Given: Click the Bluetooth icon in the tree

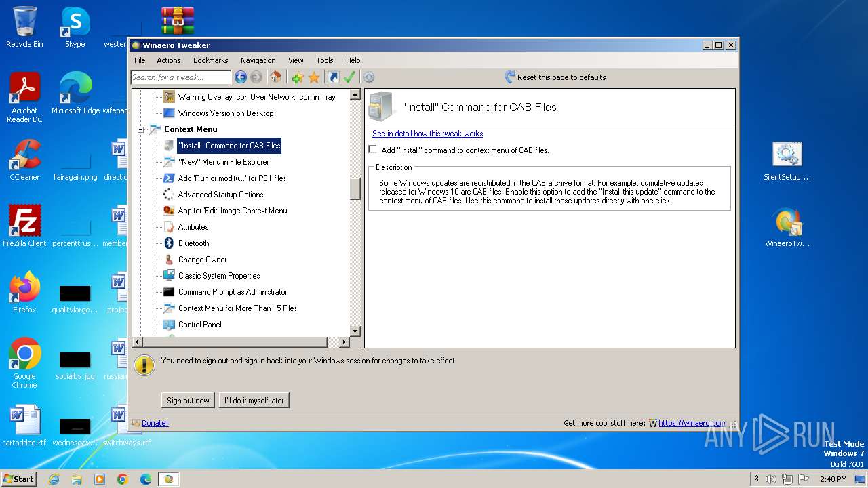Looking at the screenshot, I should pos(169,243).
